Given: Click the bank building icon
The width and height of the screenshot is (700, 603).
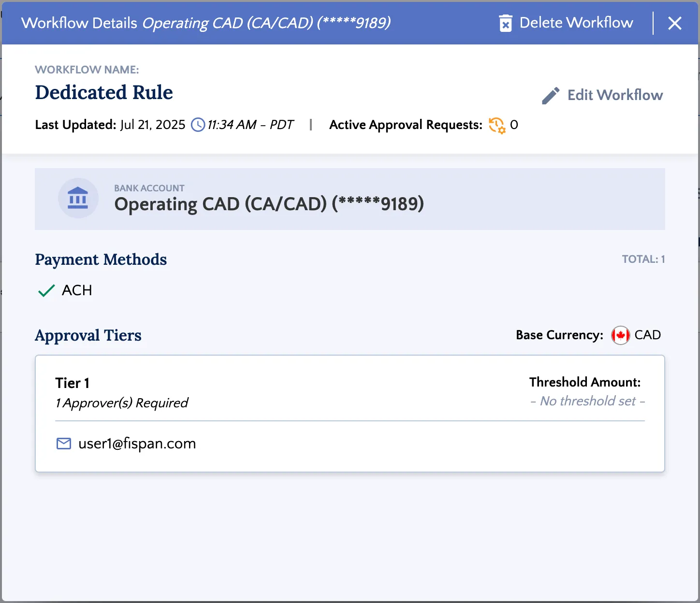Looking at the screenshot, I should (78, 198).
